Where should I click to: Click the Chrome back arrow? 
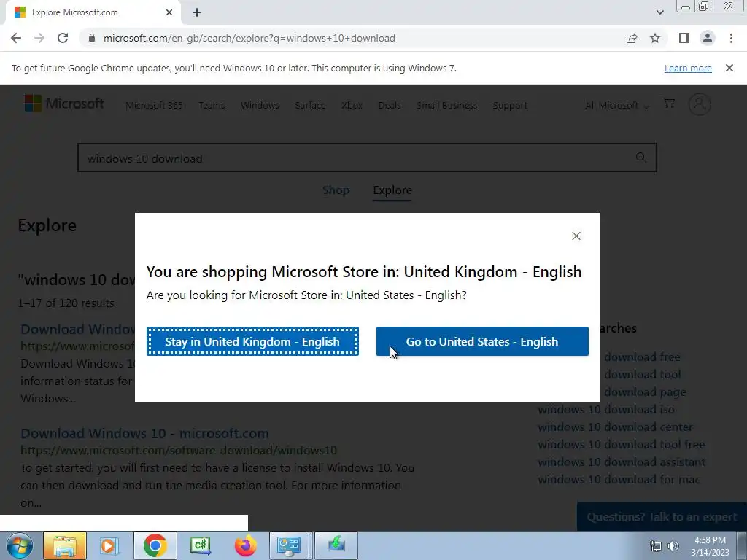click(16, 38)
